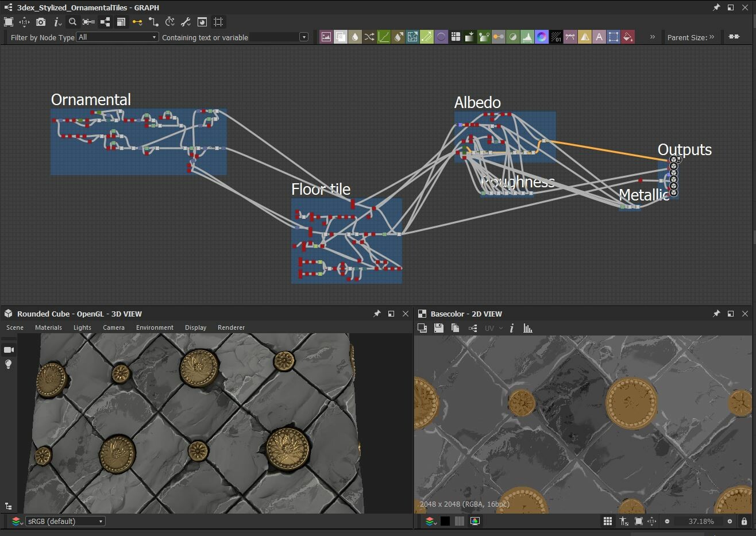The height and width of the screenshot is (536, 756).
Task: Pin the Rounded Cube 3D view panel
Action: pyautogui.click(x=377, y=314)
